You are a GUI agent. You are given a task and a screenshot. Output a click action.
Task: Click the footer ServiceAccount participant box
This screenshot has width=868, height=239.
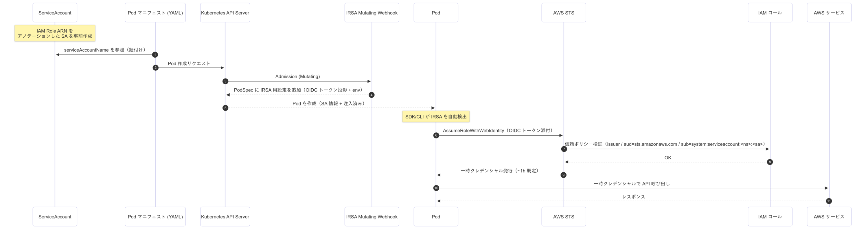[x=55, y=217]
